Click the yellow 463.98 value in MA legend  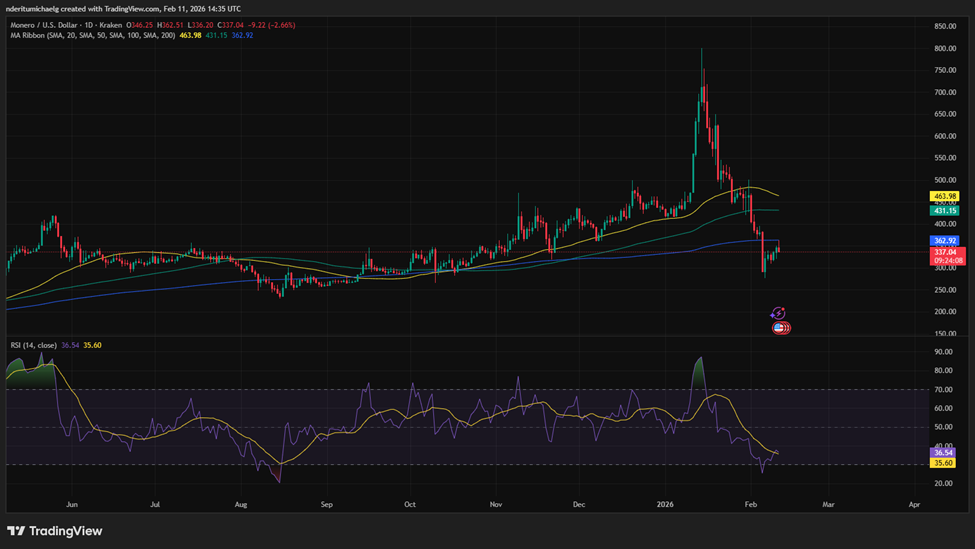pyautogui.click(x=190, y=35)
